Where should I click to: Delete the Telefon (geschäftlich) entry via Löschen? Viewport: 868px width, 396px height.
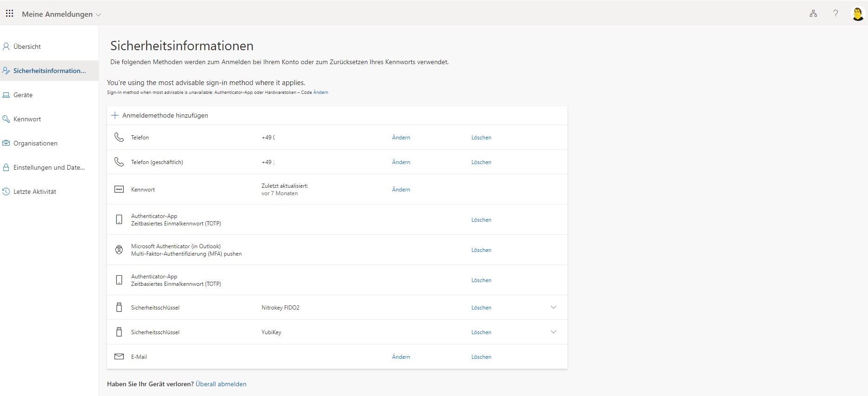click(481, 162)
